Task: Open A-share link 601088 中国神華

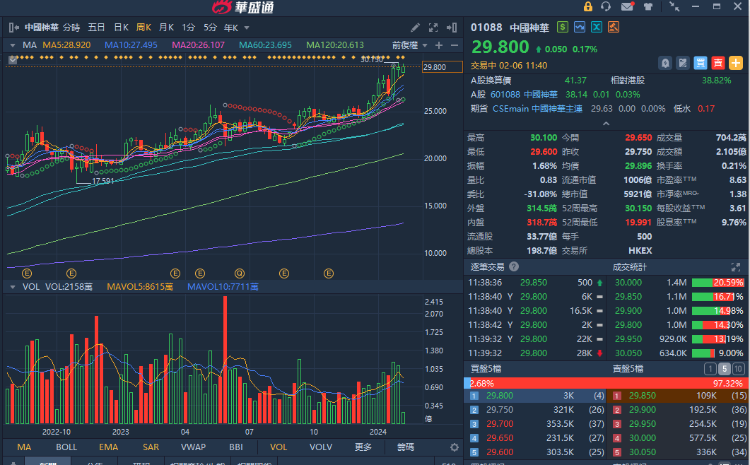Action: point(524,95)
